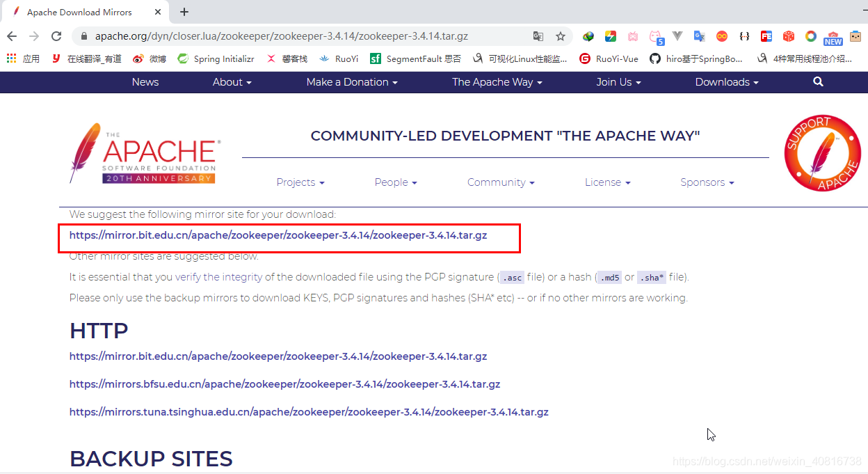Expand the Community dropdown

tap(501, 182)
